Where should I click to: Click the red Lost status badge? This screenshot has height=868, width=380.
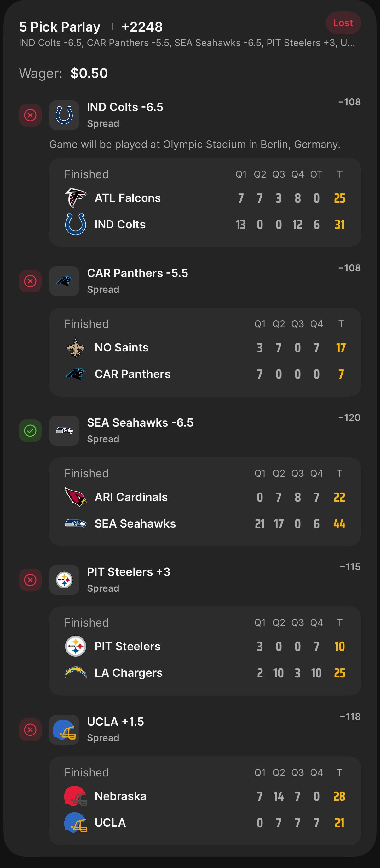point(343,23)
